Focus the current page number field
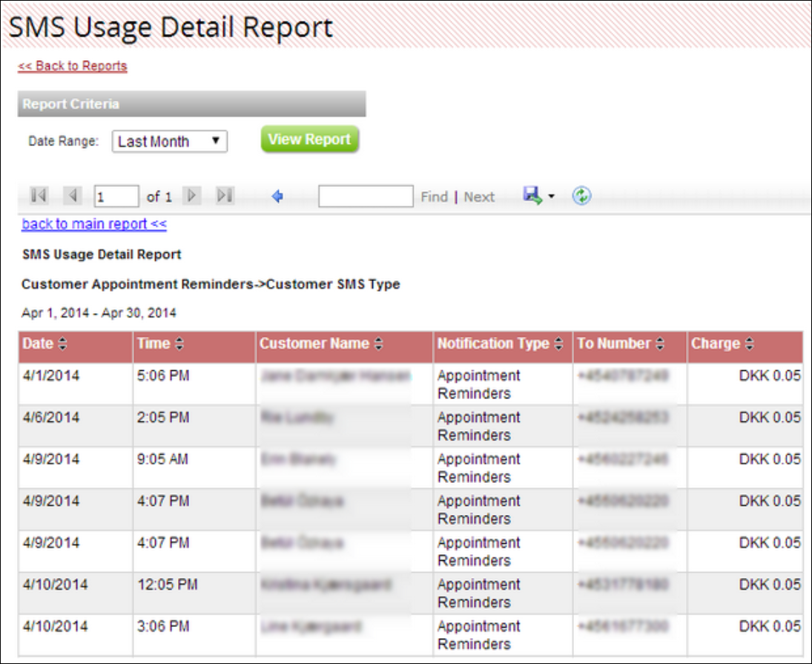The image size is (812, 664). (116, 197)
